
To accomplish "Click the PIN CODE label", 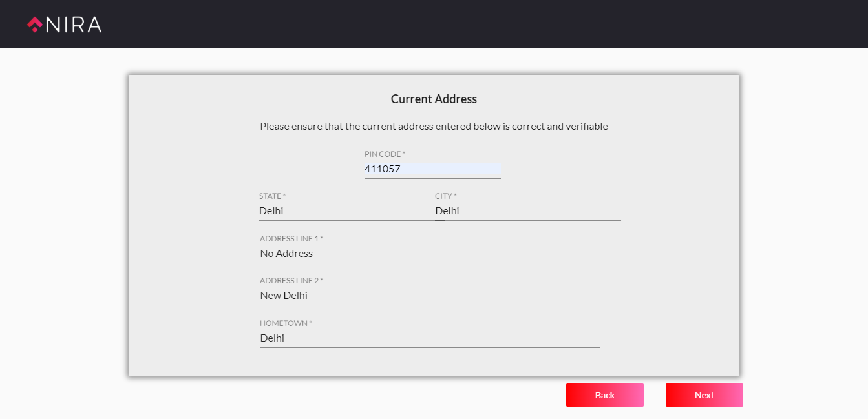I will point(385,154).
